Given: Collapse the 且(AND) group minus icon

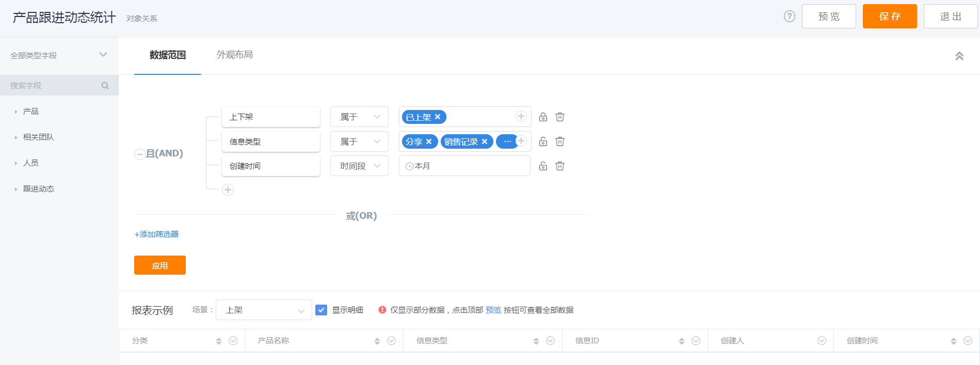Looking at the screenshot, I should click(x=139, y=154).
